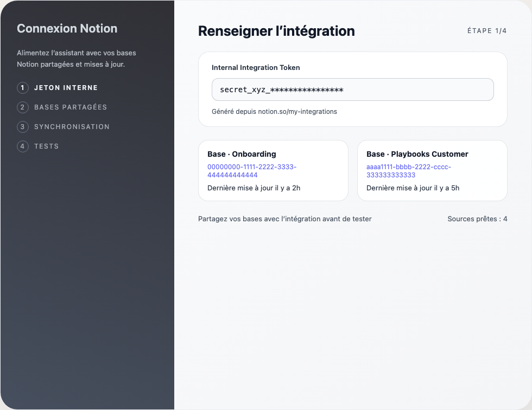Click the Internal Integration Token label

click(256, 68)
